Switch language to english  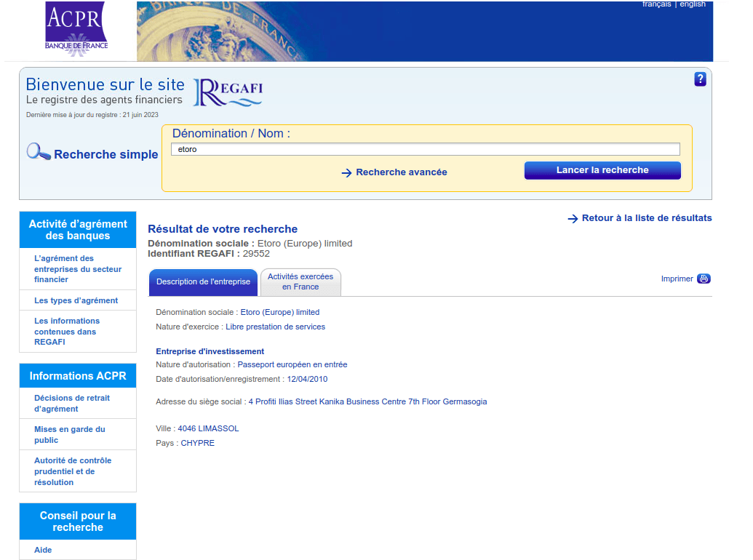click(x=693, y=4)
